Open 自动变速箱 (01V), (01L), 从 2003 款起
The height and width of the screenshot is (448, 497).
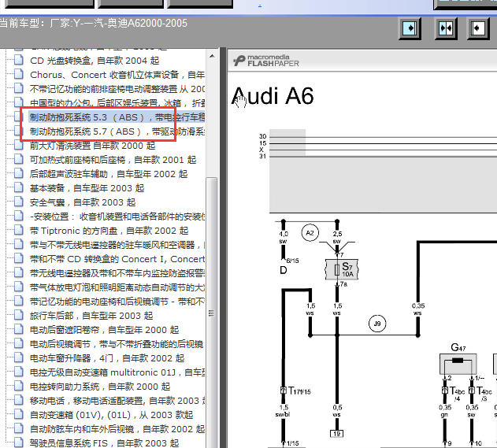(111, 415)
